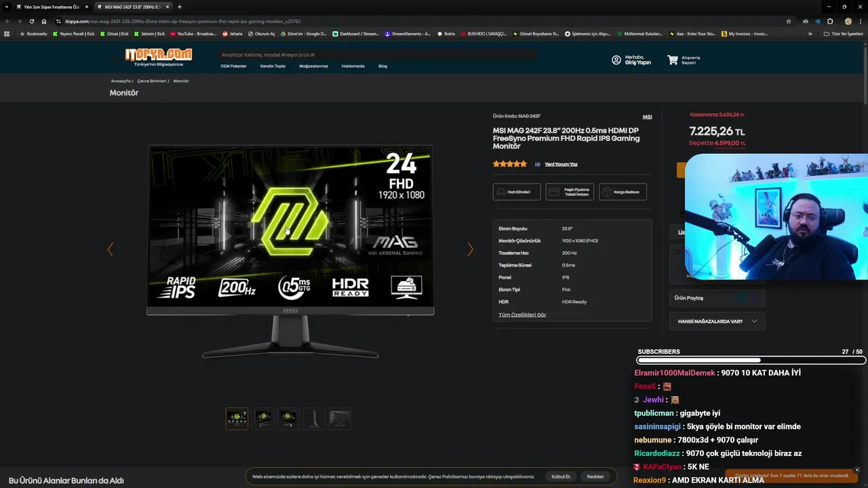Bookmark this page with the star icon
Viewport: 868px width, 488px height.
(x=789, y=21)
